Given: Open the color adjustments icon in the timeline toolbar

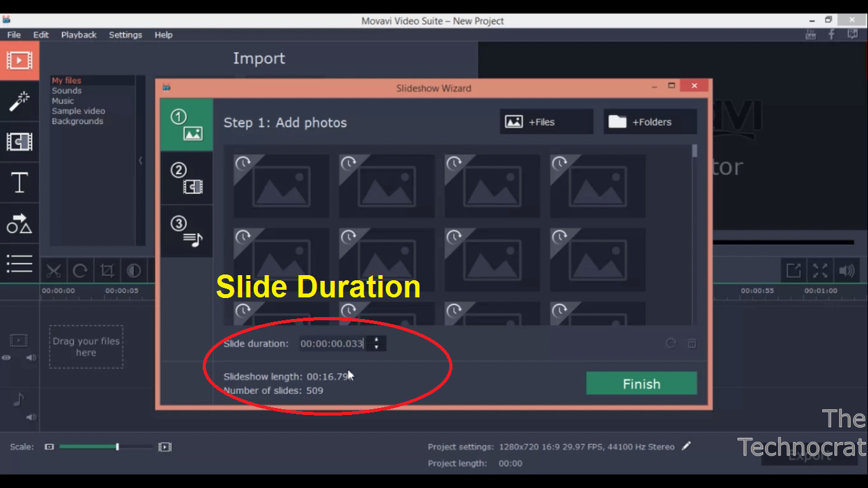Looking at the screenshot, I should coord(133,270).
